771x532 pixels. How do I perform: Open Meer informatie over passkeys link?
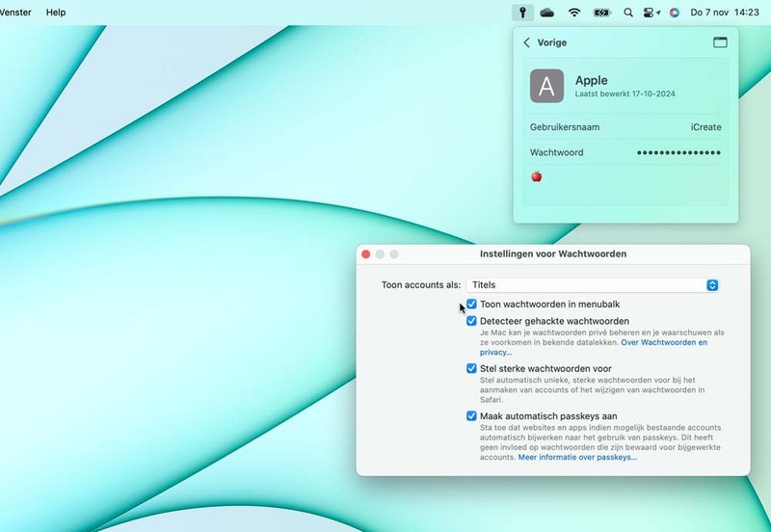click(x=577, y=457)
